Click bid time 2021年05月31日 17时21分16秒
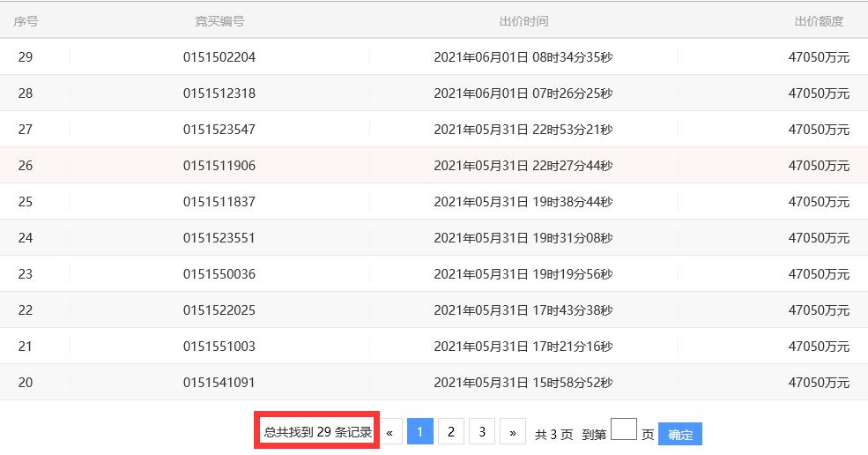 click(523, 346)
